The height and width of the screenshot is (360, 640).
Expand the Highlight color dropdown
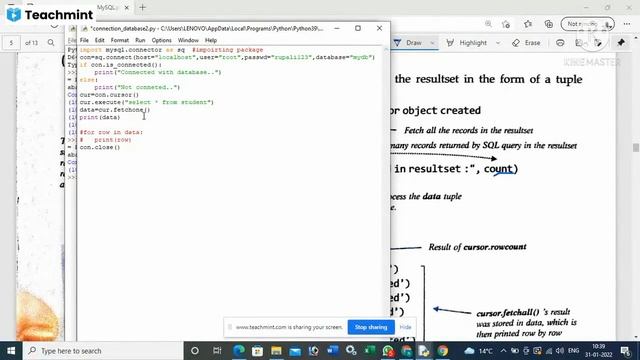point(498,43)
